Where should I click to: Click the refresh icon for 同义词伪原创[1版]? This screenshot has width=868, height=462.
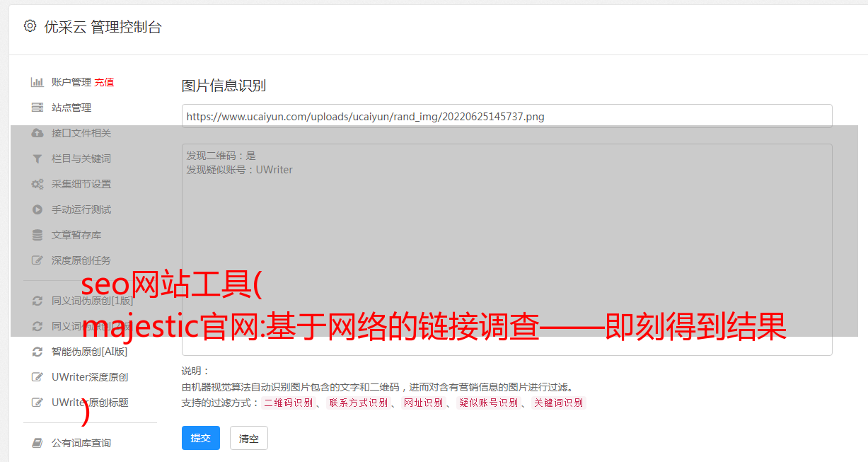(37, 301)
